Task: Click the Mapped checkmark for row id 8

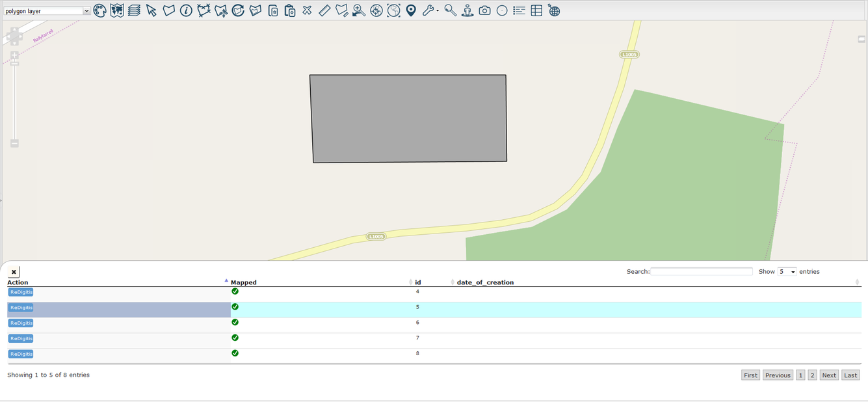Action: click(x=235, y=353)
